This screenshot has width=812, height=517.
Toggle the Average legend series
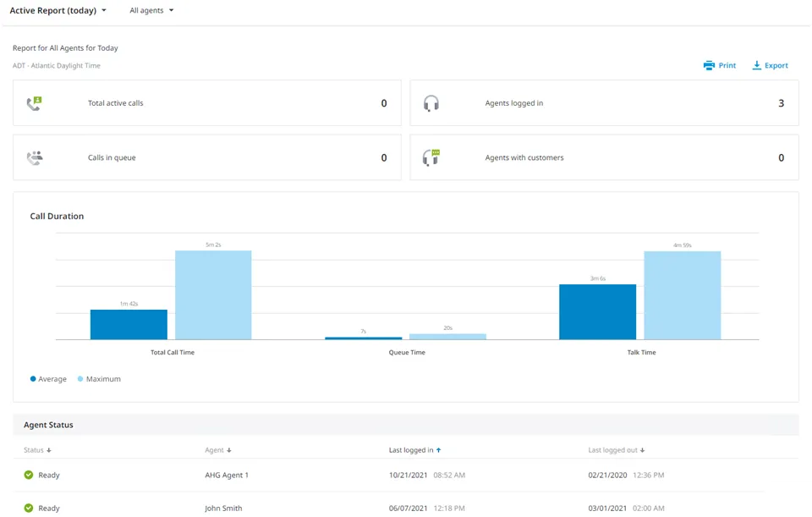(48, 379)
